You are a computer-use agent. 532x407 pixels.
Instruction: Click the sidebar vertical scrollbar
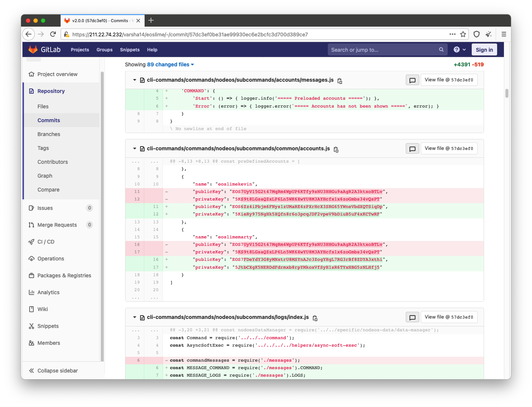pyautogui.click(x=102, y=215)
